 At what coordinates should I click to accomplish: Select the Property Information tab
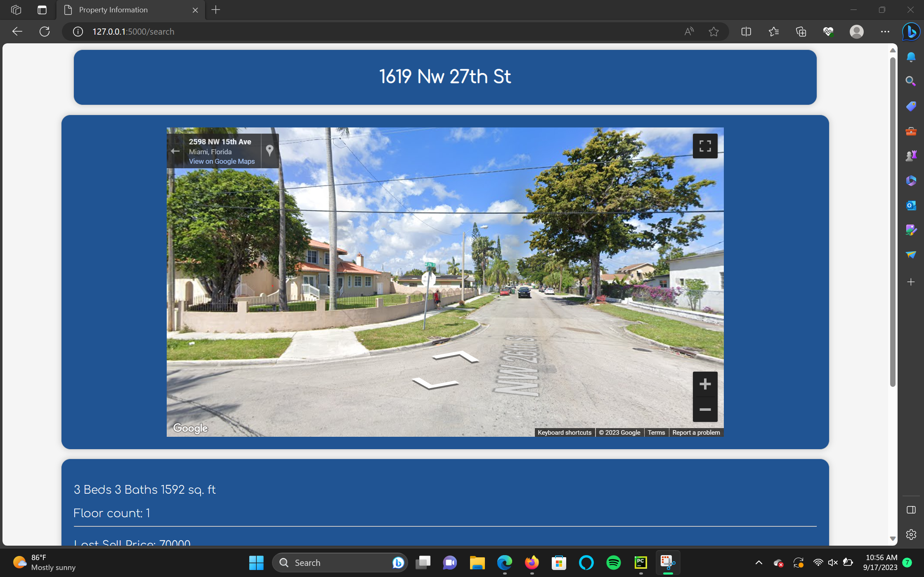coord(113,10)
